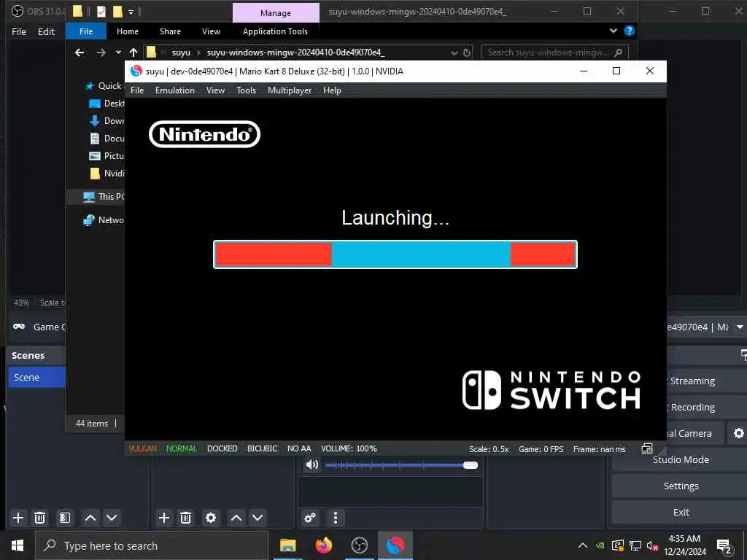
Task: Select This PC in Explorer sidebar
Action: pos(104,197)
